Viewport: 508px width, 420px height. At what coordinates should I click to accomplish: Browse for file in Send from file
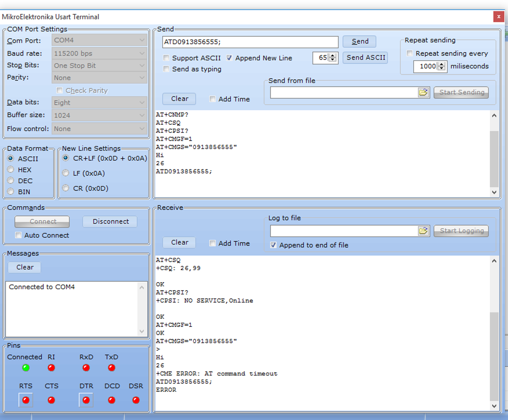tap(423, 92)
